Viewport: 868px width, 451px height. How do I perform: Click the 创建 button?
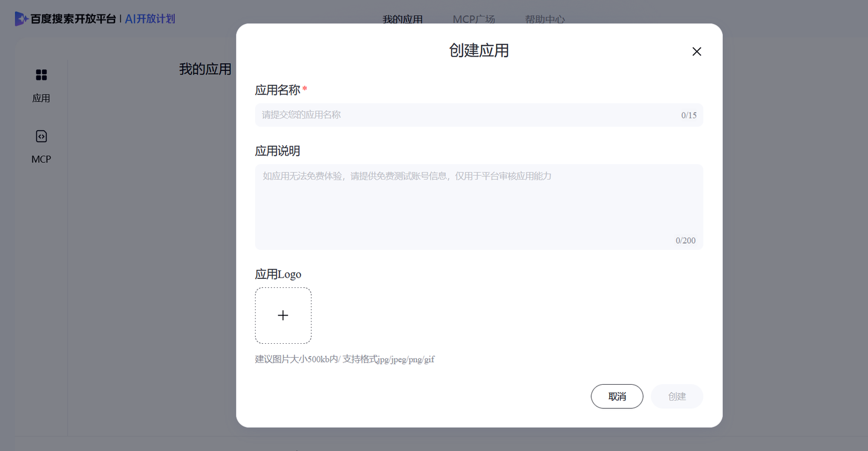[677, 396]
